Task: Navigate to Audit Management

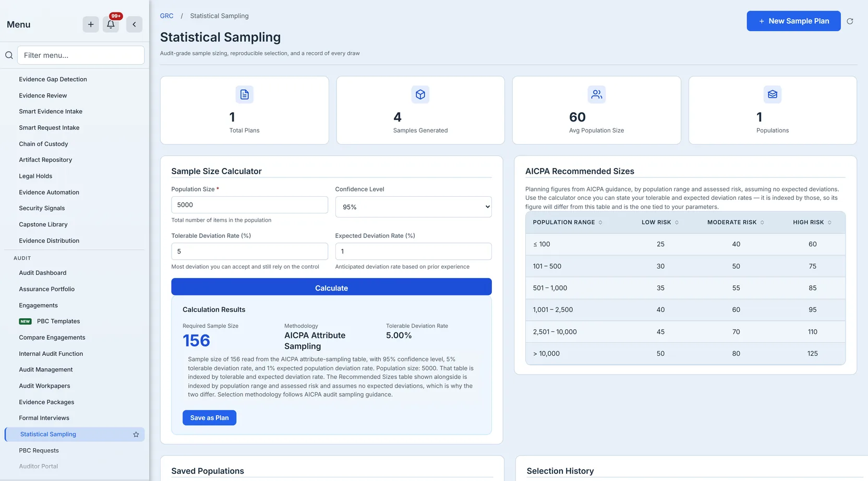Action: 46,370
